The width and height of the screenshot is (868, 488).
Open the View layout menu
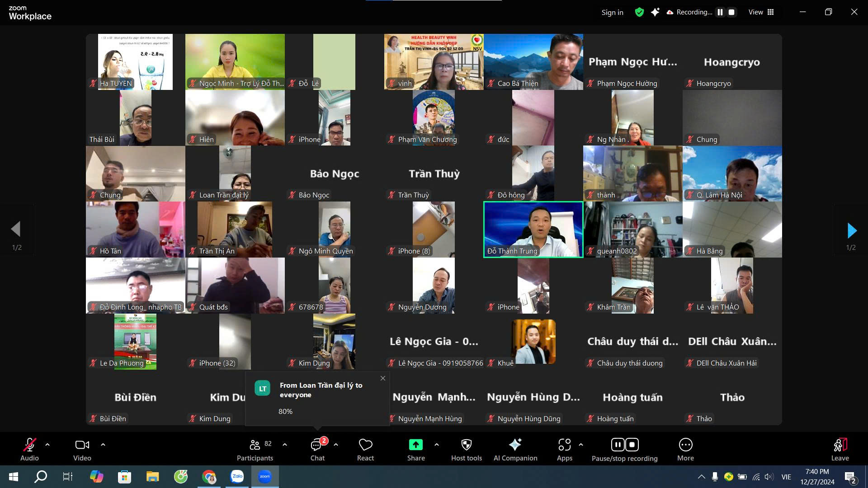tap(761, 12)
